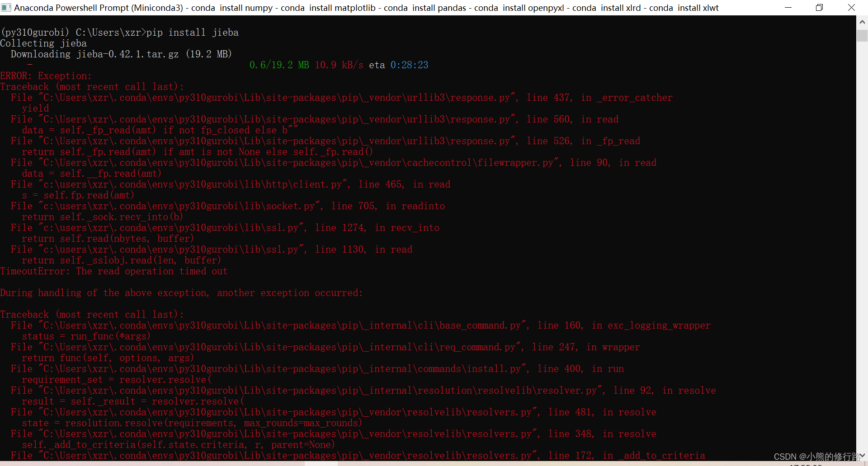Click the eta 0:28:23 estimate text
The width and height of the screenshot is (868, 466).
pyautogui.click(x=399, y=65)
